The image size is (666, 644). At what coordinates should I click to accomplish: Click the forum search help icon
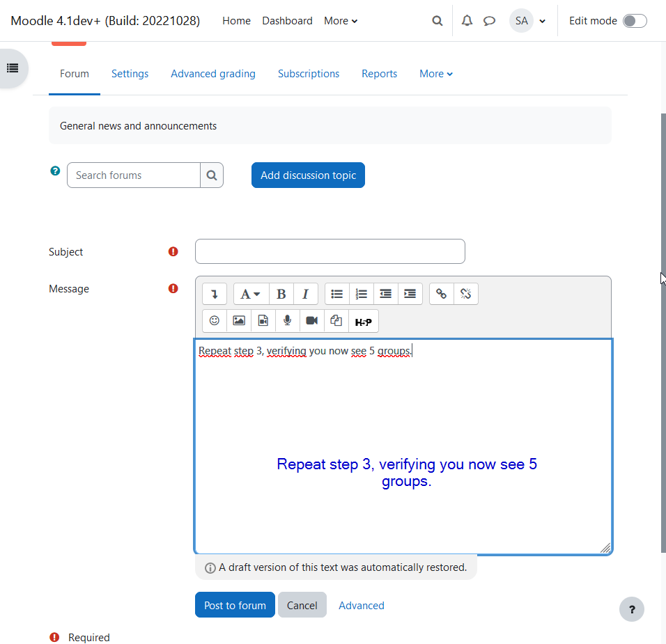[x=55, y=171]
